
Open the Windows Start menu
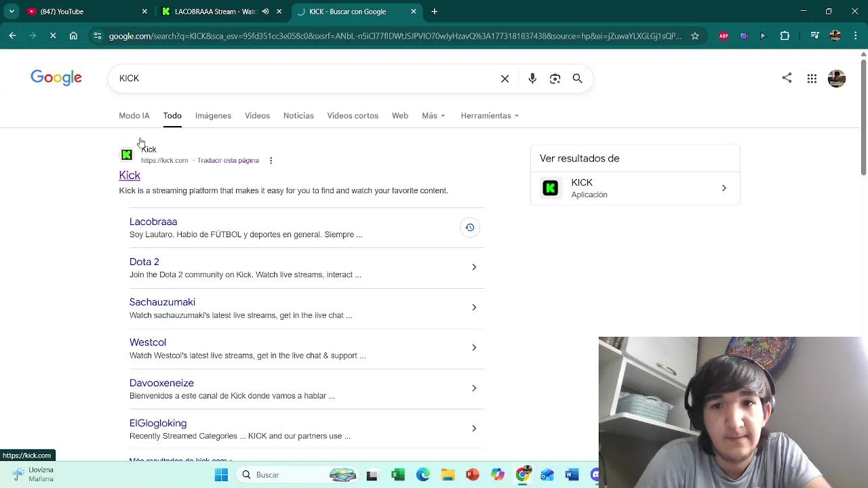tap(221, 475)
